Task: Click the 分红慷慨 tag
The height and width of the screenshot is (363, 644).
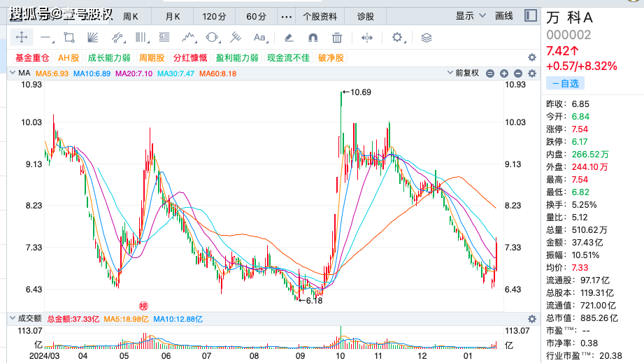Action: (x=190, y=58)
